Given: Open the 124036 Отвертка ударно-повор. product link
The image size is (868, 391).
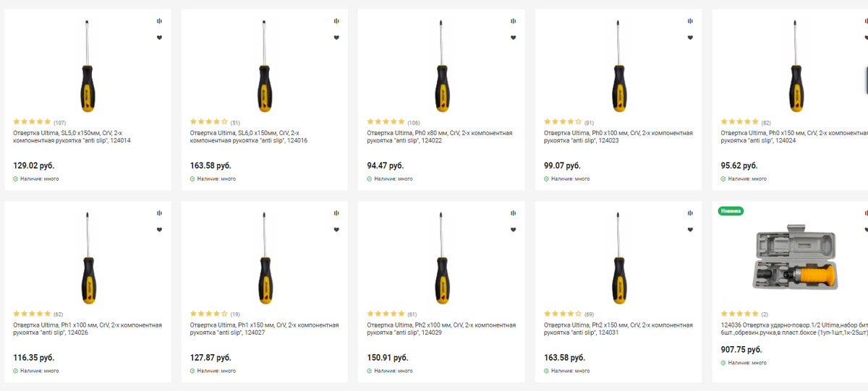Looking at the screenshot, I should point(794,329).
